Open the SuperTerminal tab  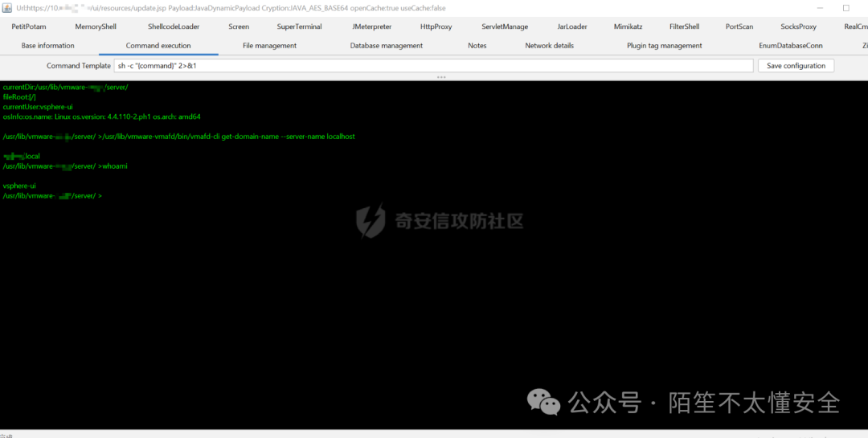(x=300, y=27)
